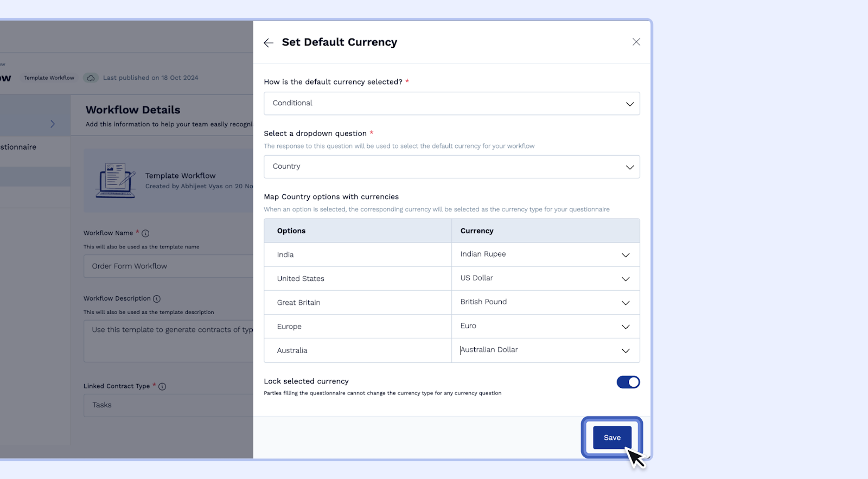Open the currency dropdown for Europe
The width and height of the screenshot is (868, 479).
[x=546, y=326]
